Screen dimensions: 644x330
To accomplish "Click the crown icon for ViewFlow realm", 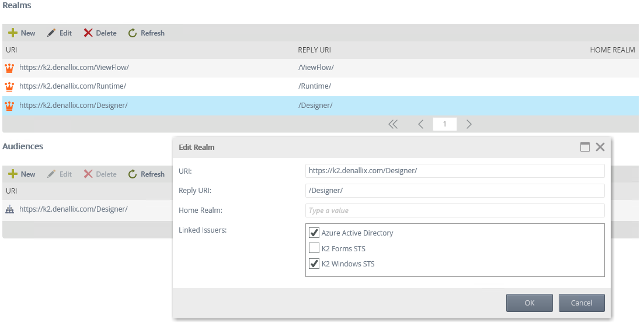I will click(x=9, y=68).
